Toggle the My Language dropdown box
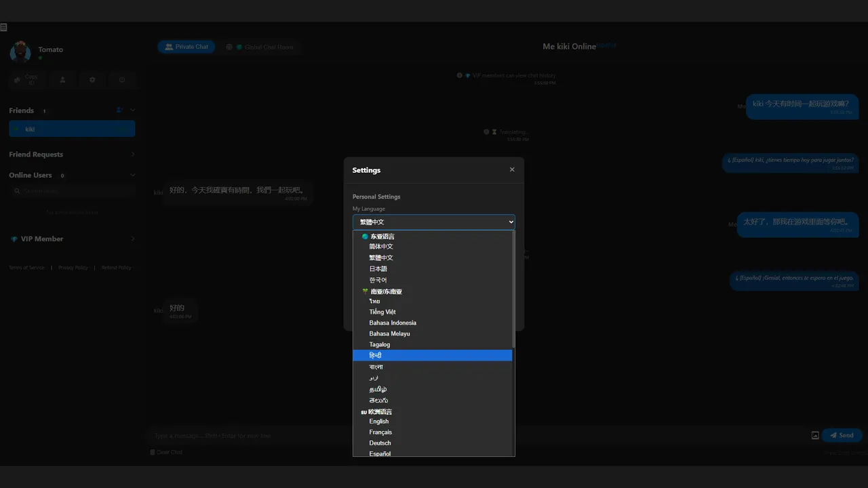 click(x=434, y=222)
